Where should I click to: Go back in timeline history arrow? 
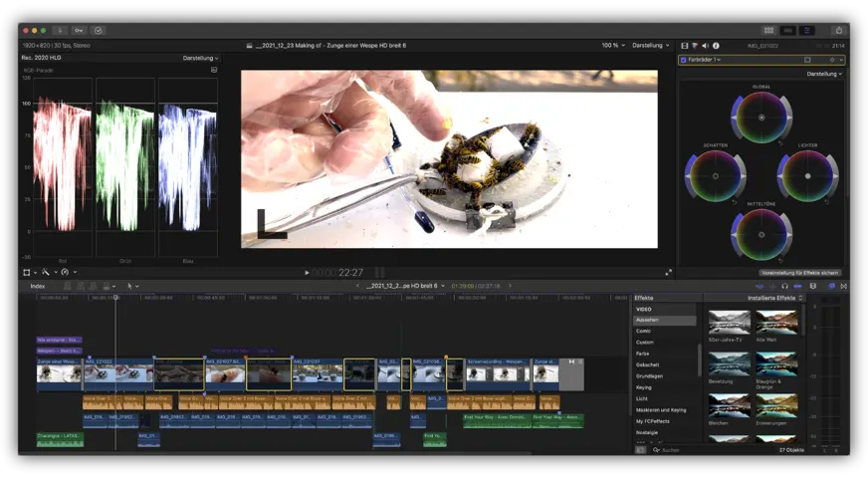[x=357, y=286]
